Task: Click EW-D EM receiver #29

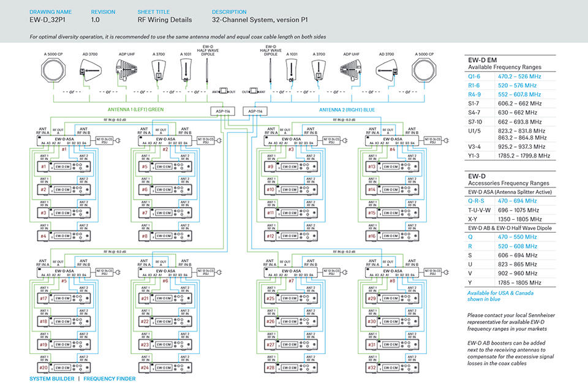Action: (392, 298)
